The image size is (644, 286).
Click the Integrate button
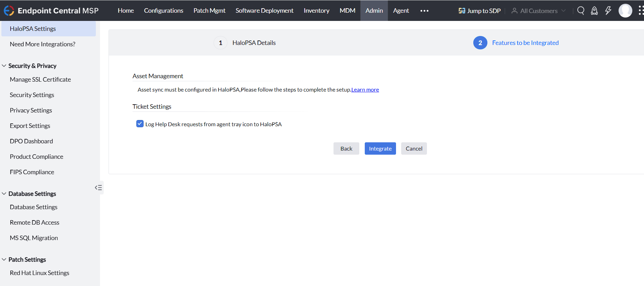pos(380,148)
